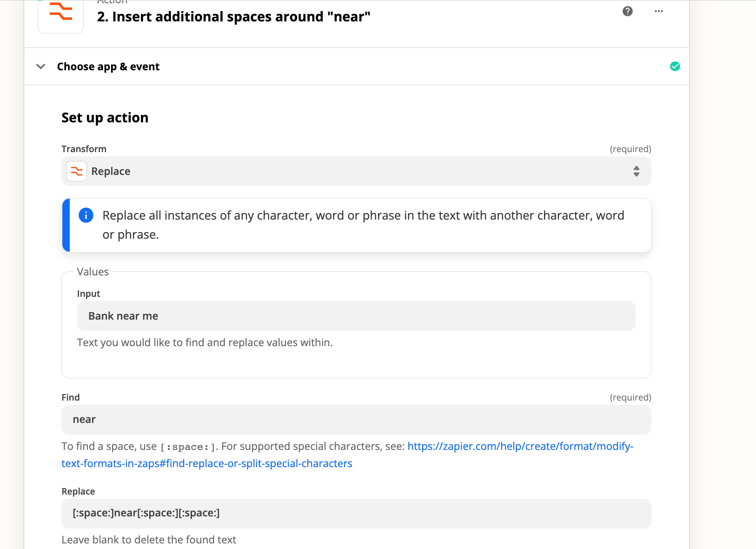Collapse the Choose app & event section
The width and height of the screenshot is (756, 549).
click(41, 67)
